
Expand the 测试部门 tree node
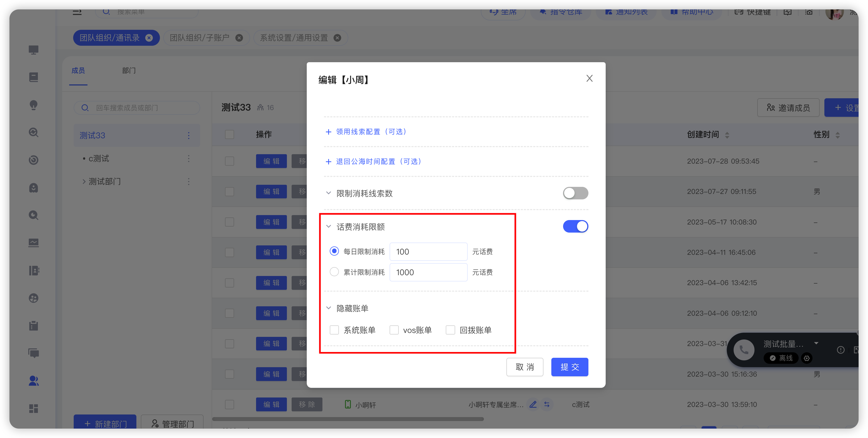click(x=84, y=182)
